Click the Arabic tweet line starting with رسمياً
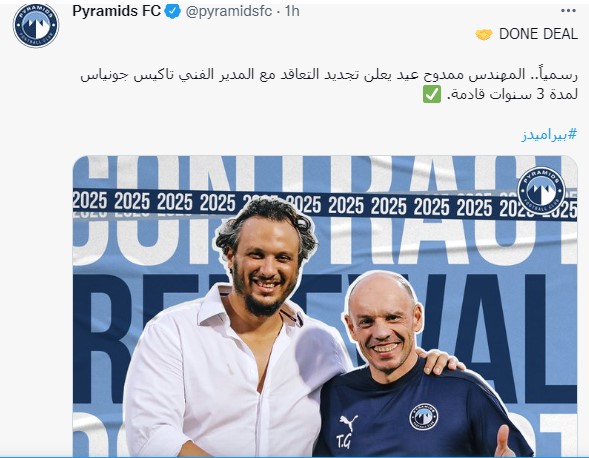The image size is (589, 458). [329, 74]
